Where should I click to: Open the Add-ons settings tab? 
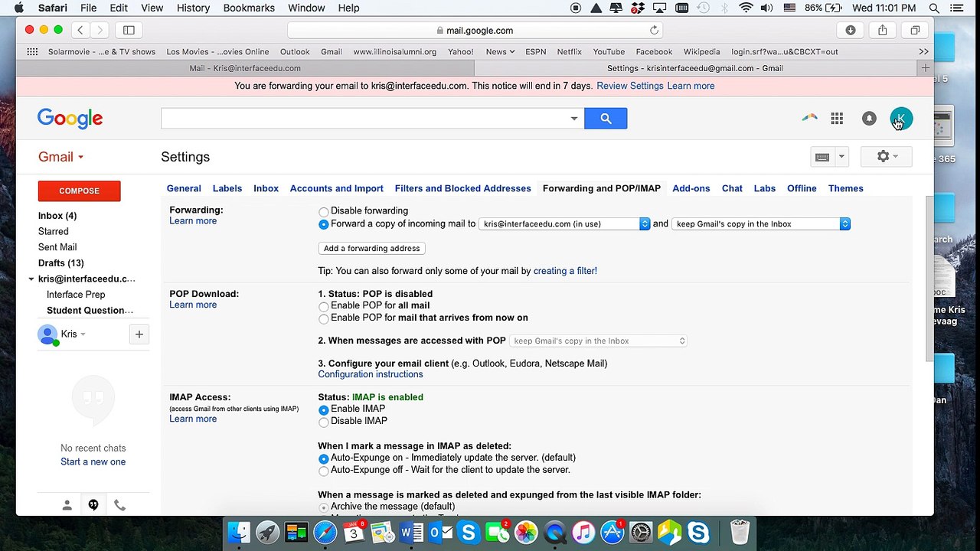[x=691, y=188]
